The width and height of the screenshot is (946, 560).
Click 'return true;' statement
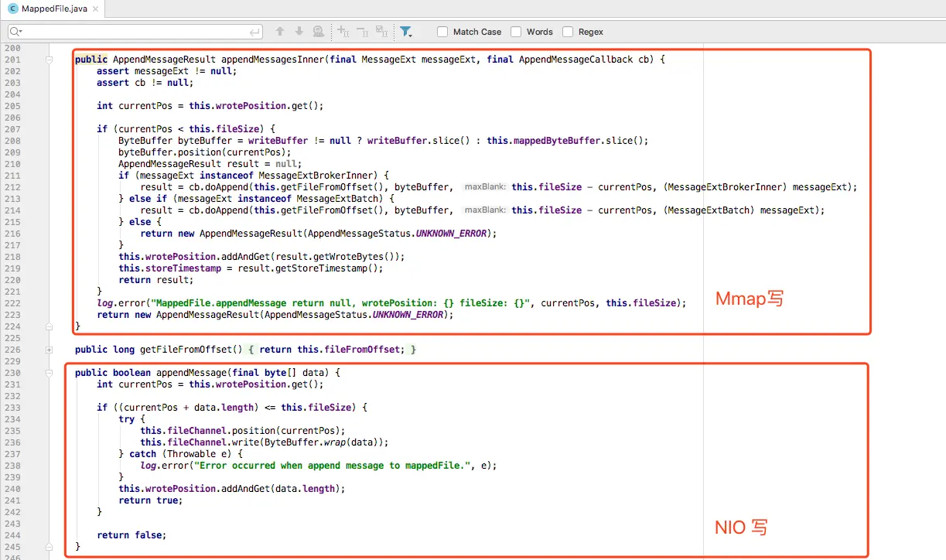coord(151,500)
